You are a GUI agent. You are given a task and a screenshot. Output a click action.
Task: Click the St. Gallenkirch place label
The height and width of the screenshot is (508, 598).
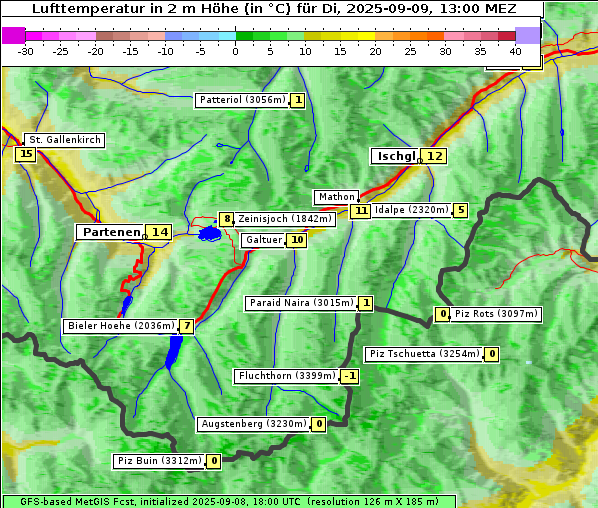tap(65, 140)
